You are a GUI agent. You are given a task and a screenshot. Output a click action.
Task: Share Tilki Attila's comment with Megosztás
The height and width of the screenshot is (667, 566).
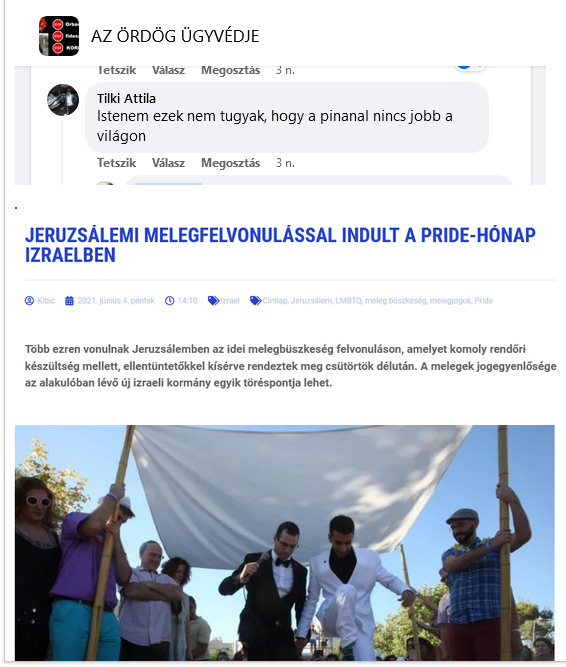coord(230,162)
